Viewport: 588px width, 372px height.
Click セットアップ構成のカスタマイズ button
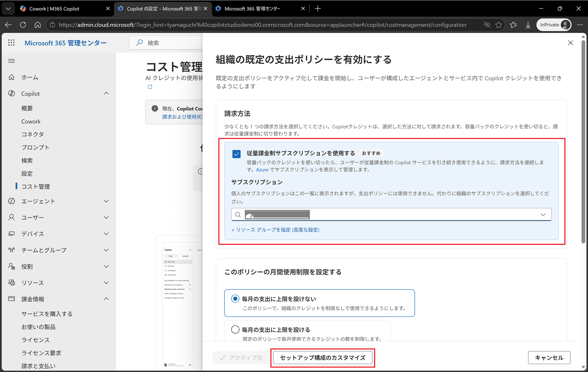click(x=323, y=358)
